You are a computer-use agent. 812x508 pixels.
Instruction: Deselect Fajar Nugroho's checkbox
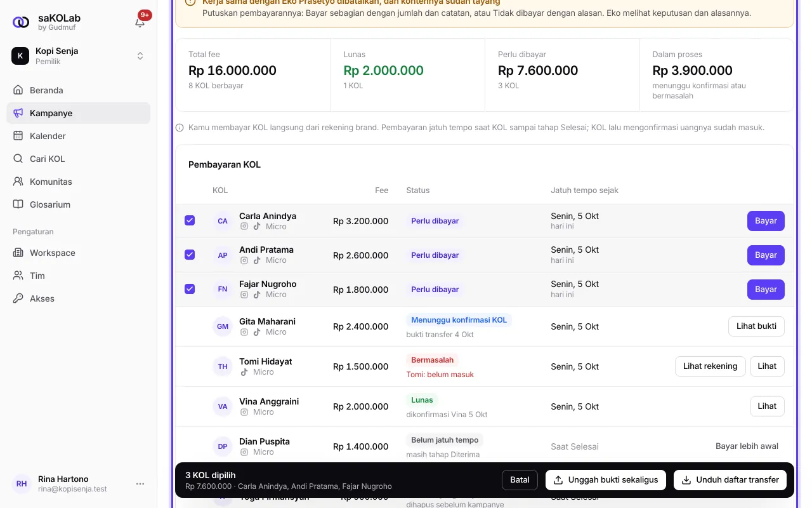click(x=190, y=289)
